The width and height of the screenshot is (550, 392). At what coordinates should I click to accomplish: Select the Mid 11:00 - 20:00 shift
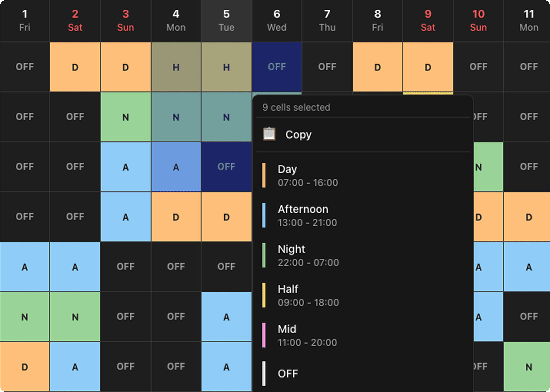[307, 335]
